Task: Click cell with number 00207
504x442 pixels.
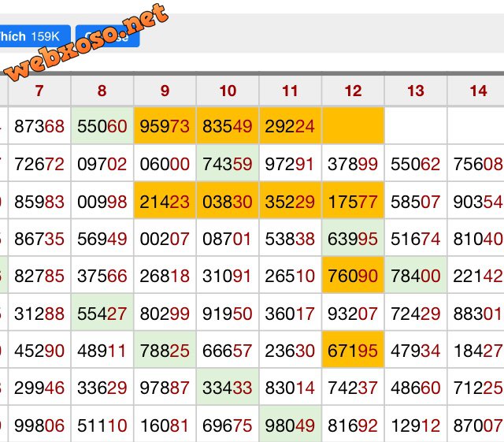Action: 165,239
